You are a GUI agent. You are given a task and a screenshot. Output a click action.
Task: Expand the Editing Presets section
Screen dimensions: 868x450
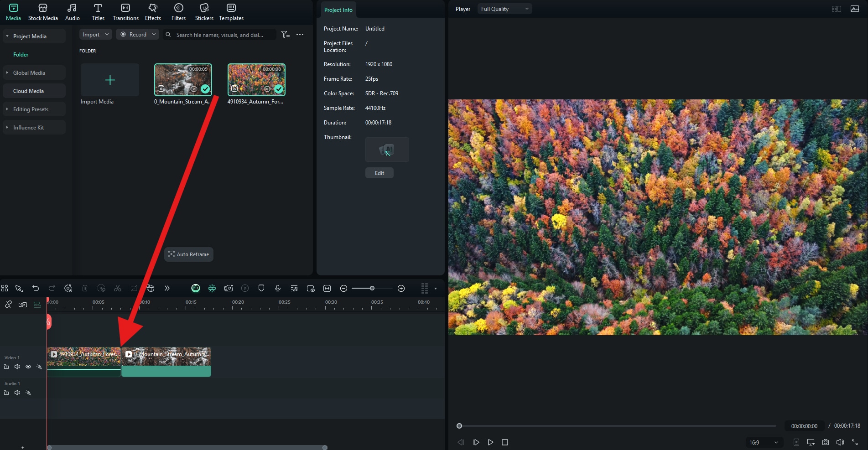point(7,109)
